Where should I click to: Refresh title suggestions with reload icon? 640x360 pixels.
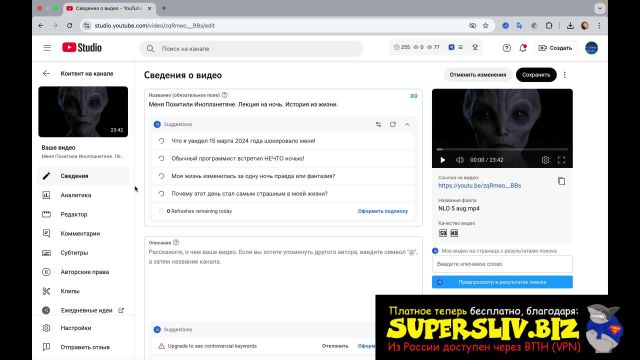393,124
